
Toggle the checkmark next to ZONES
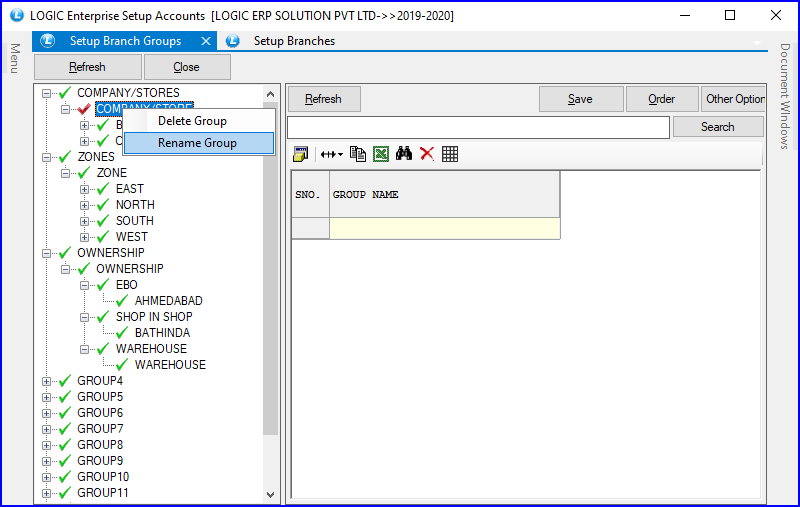65,157
